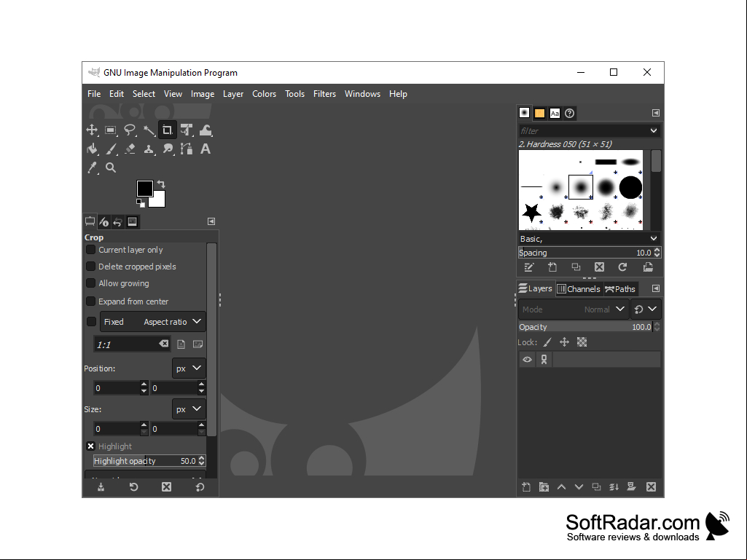
Task: Select the Rectangle Select tool
Action: 111,130
